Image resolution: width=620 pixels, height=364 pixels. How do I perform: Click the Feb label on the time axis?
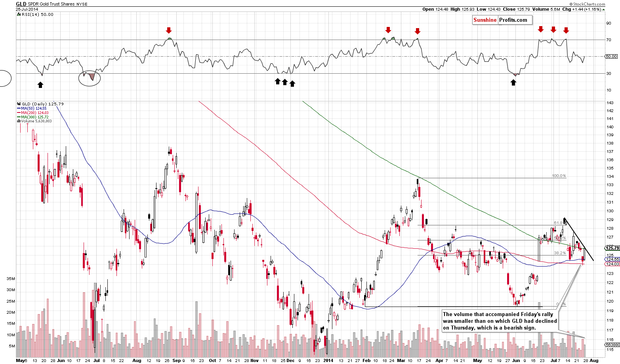point(366,360)
